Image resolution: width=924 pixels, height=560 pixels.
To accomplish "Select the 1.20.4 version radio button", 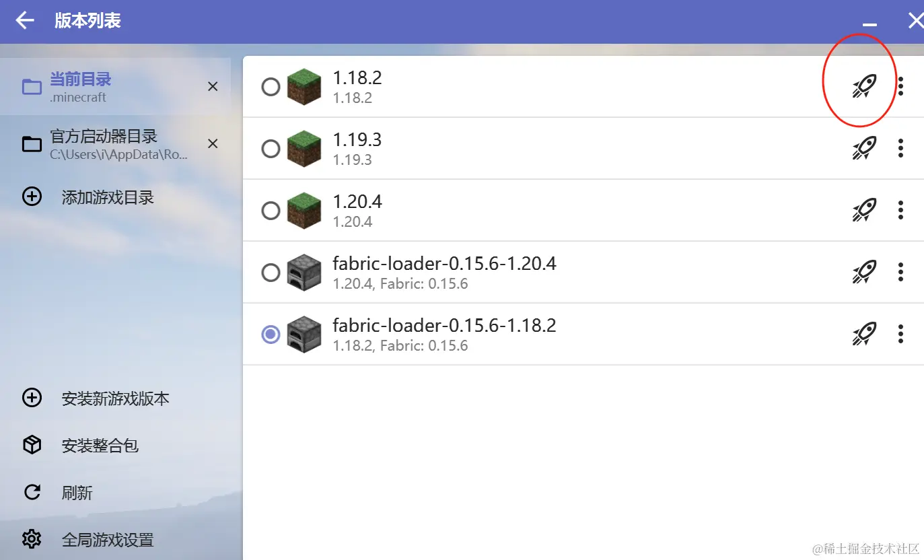I will click(271, 211).
